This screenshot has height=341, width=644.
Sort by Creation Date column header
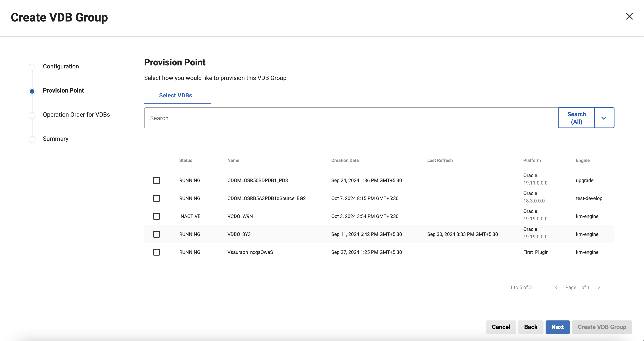pyautogui.click(x=345, y=160)
